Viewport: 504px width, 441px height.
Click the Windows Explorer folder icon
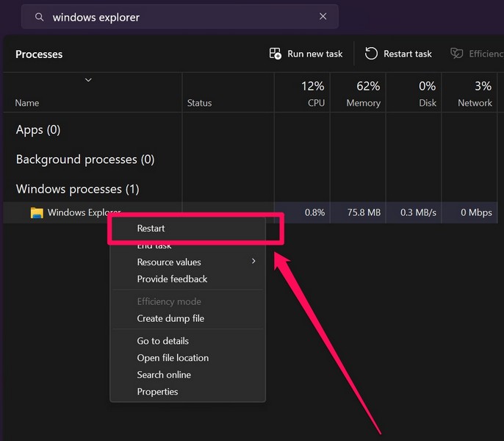(37, 213)
